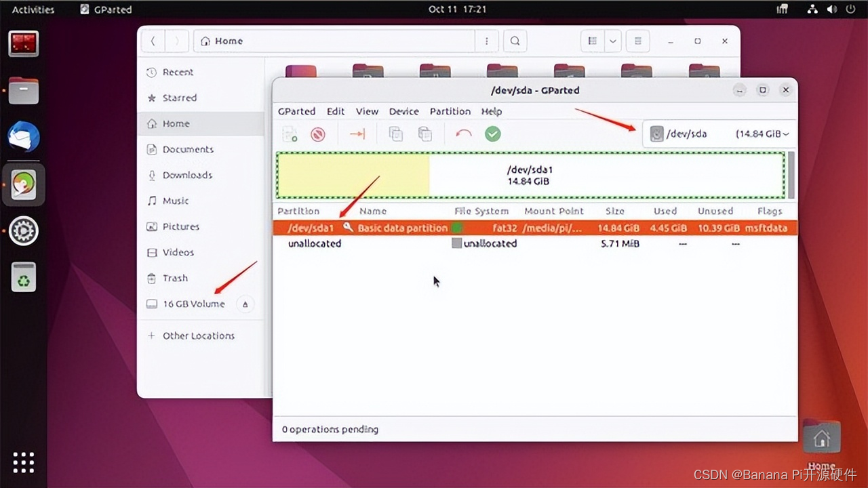Open the Partition menu in GParted
The height and width of the screenshot is (488, 868).
coord(450,111)
